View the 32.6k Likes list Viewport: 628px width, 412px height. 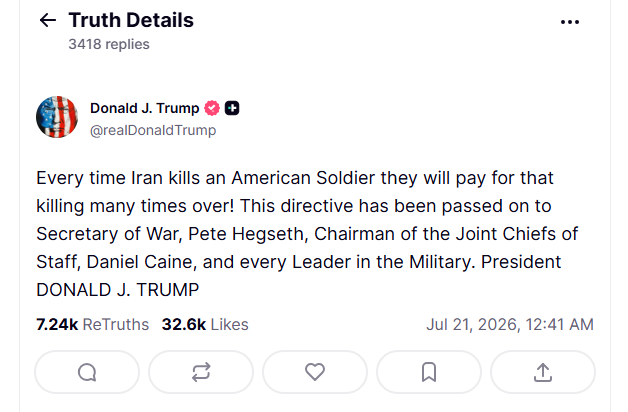pos(205,324)
